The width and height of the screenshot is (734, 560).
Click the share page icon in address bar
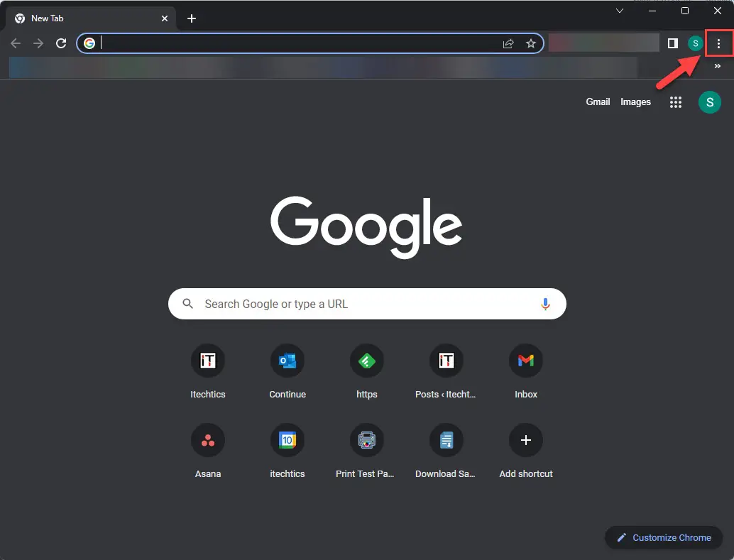[508, 43]
